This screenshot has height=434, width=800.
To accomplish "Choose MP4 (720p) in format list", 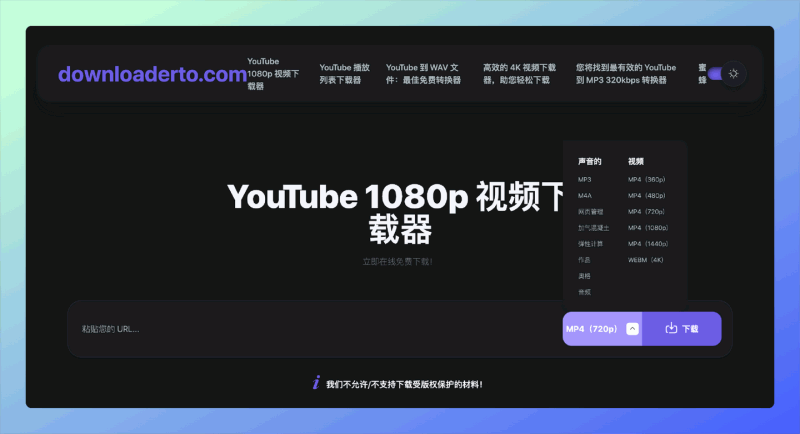I will 646,212.
